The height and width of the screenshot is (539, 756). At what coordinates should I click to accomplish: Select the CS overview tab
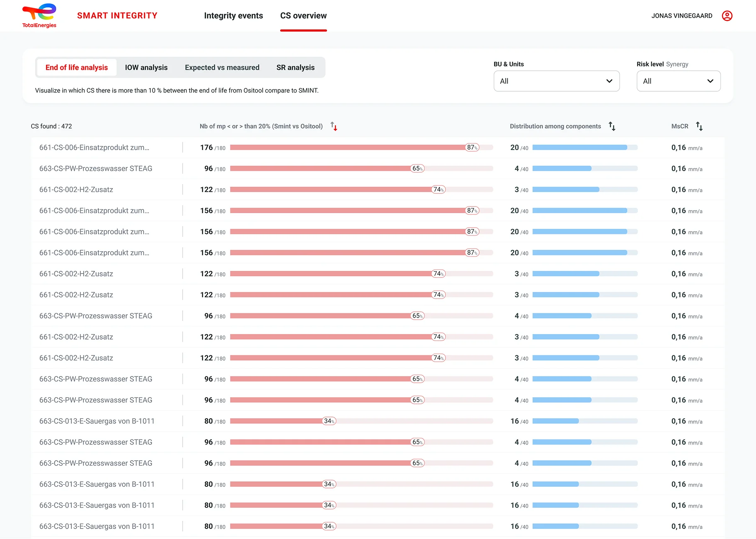[x=303, y=16]
